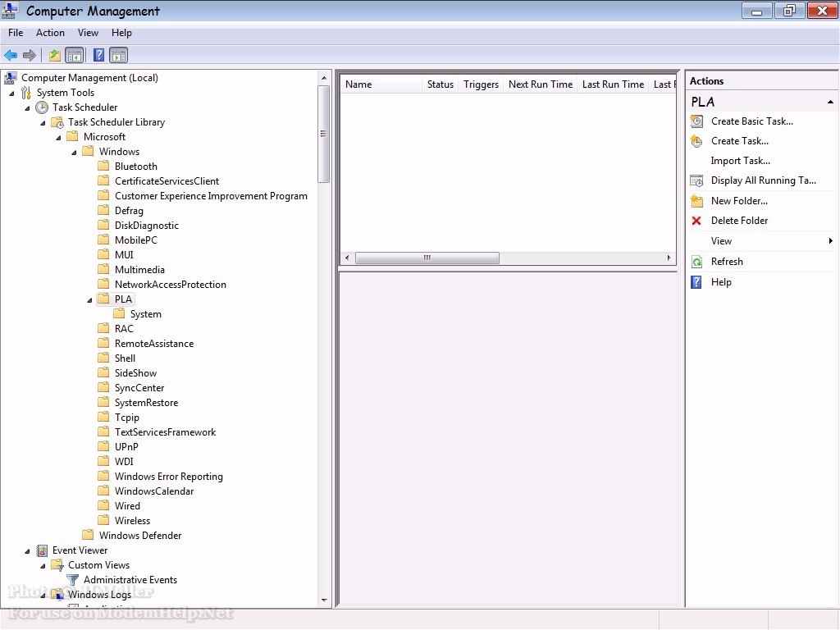Collapse the Task Scheduler node

click(27, 108)
